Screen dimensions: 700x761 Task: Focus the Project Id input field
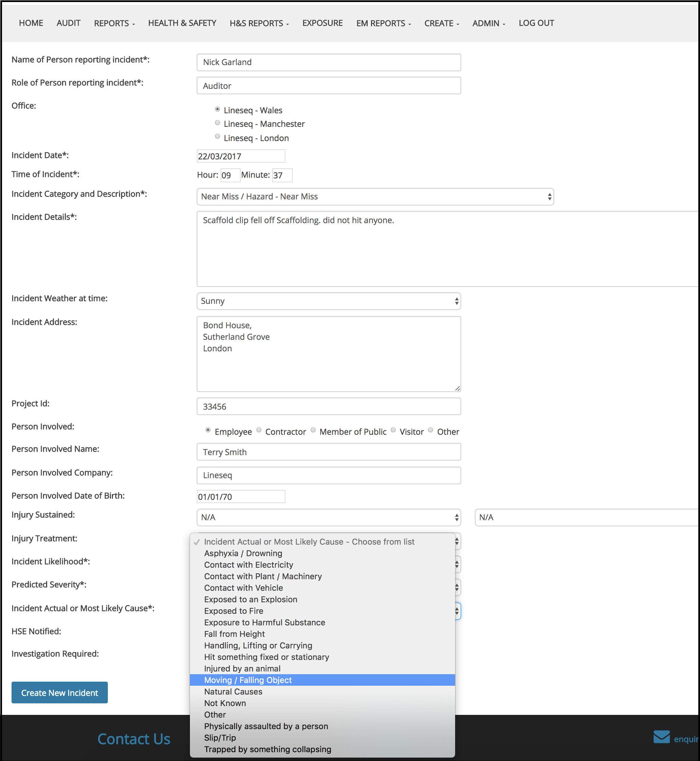tap(328, 407)
